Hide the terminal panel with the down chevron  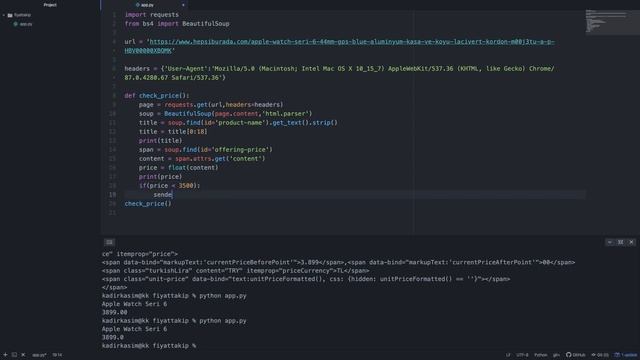point(609,242)
